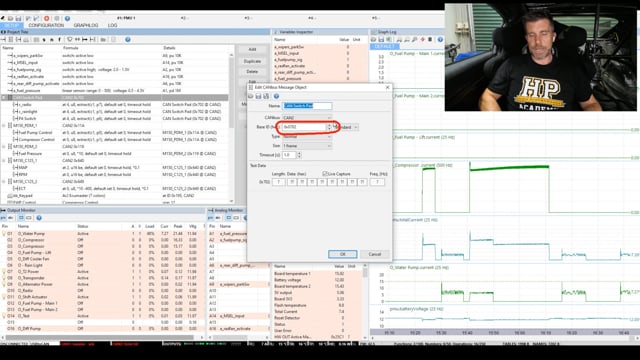This screenshot has width=640, height=360.
Task: Collapse the M150_C125_2 tree node
Action: tap(4, 181)
